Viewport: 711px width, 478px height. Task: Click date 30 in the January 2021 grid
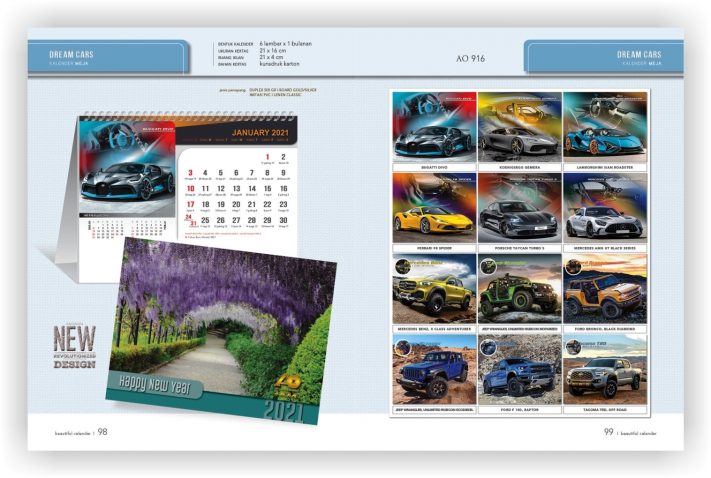[x=283, y=220]
